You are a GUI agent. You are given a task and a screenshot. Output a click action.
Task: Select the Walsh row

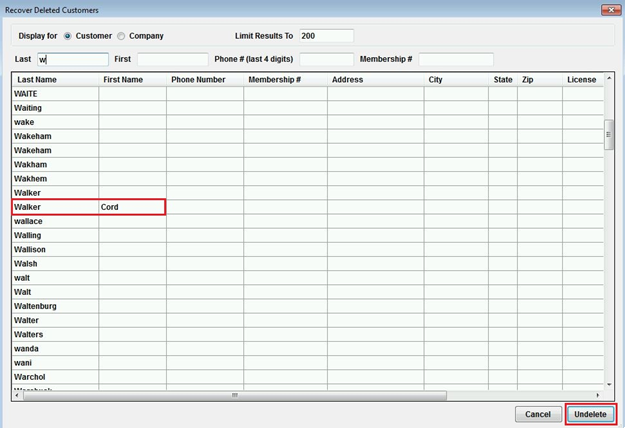tap(308, 263)
